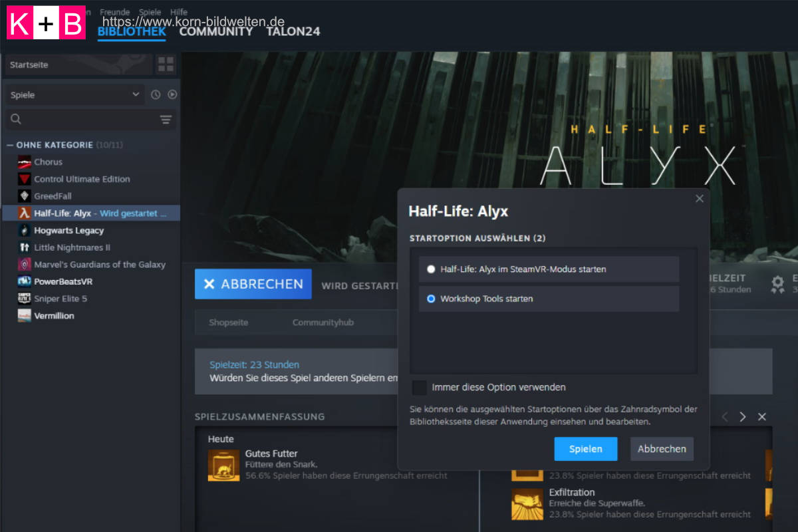
Task: Click Half-Life: Alyx - Wird gestartet entry
Action: tap(91, 213)
